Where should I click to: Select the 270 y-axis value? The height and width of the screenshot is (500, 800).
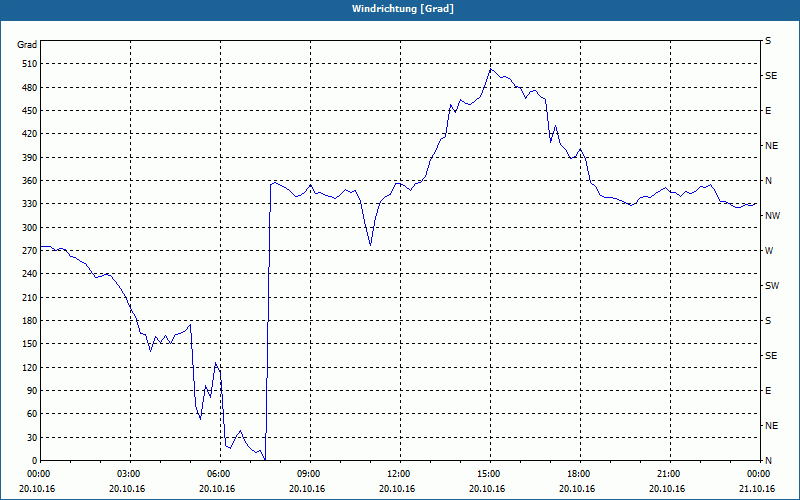pos(30,251)
